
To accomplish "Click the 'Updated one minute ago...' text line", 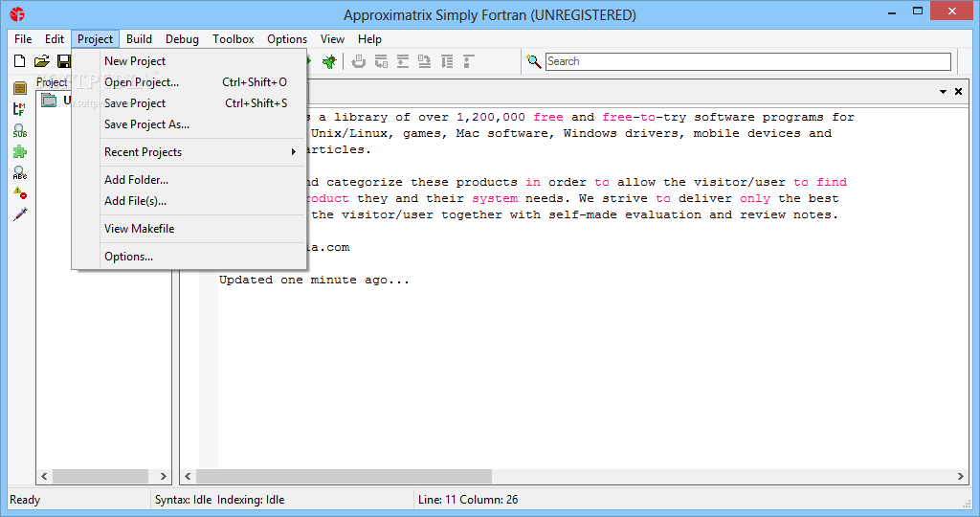I will (x=314, y=281).
